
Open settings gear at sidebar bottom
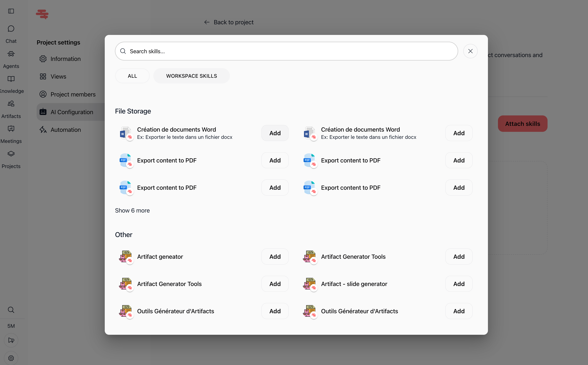(x=11, y=358)
